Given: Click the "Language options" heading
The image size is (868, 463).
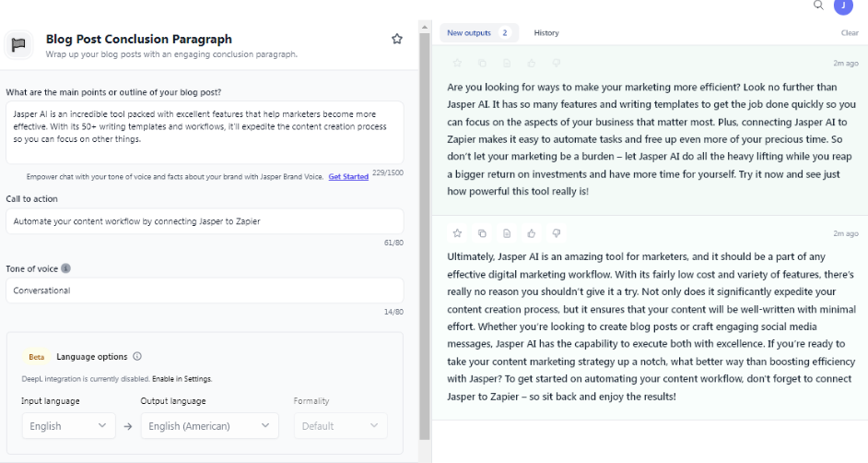Looking at the screenshot, I should point(92,357).
